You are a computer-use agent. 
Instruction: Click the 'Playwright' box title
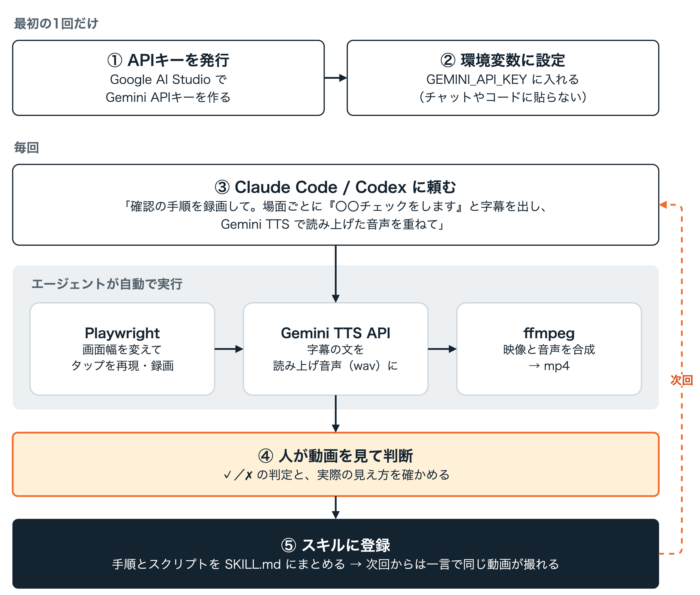point(122,333)
